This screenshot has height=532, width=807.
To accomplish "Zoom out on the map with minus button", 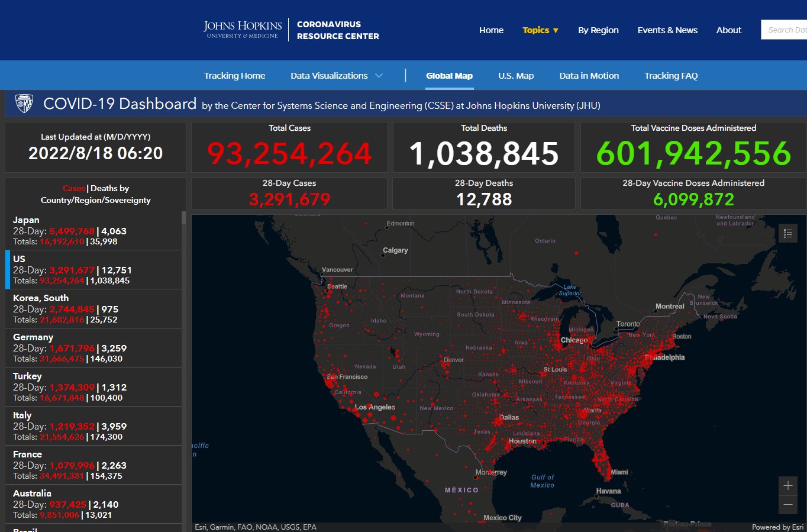I will coord(787,505).
